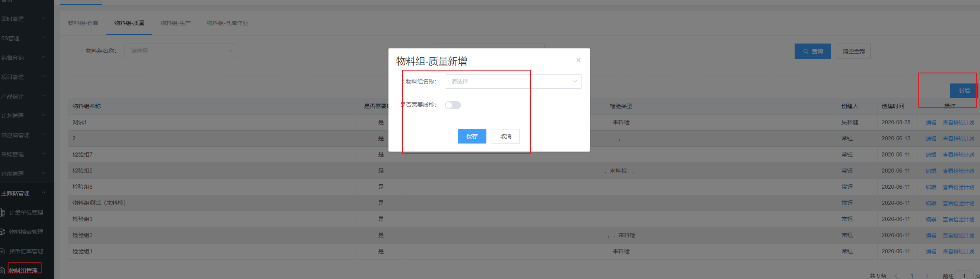
Task: Click the 保存 button
Action: tap(472, 136)
